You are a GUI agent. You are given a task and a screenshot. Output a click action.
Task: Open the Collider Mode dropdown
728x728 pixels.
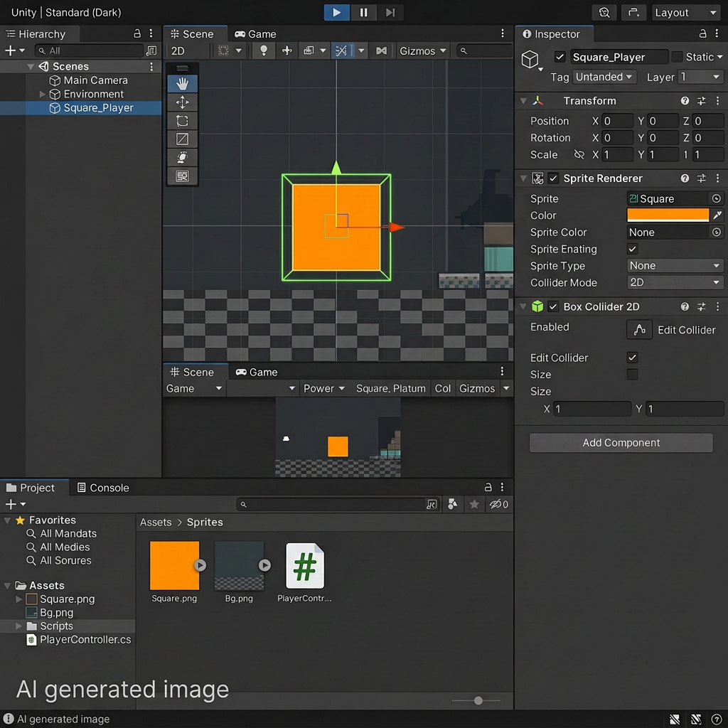click(x=675, y=283)
